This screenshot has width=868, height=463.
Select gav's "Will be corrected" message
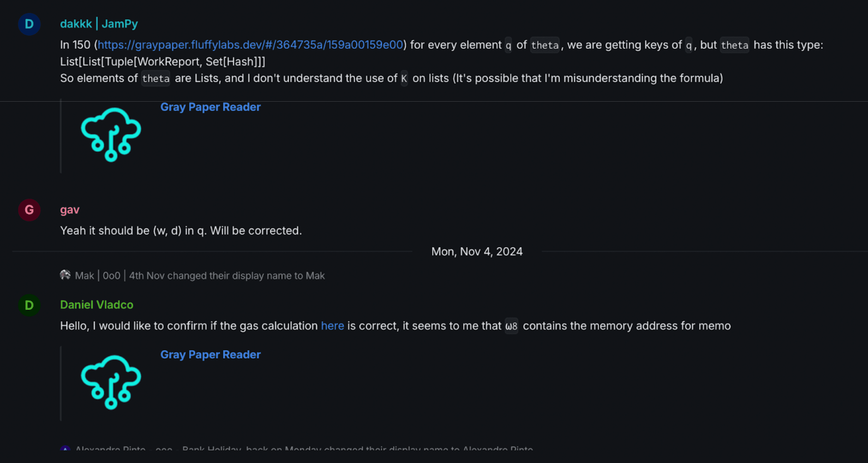click(x=181, y=231)
